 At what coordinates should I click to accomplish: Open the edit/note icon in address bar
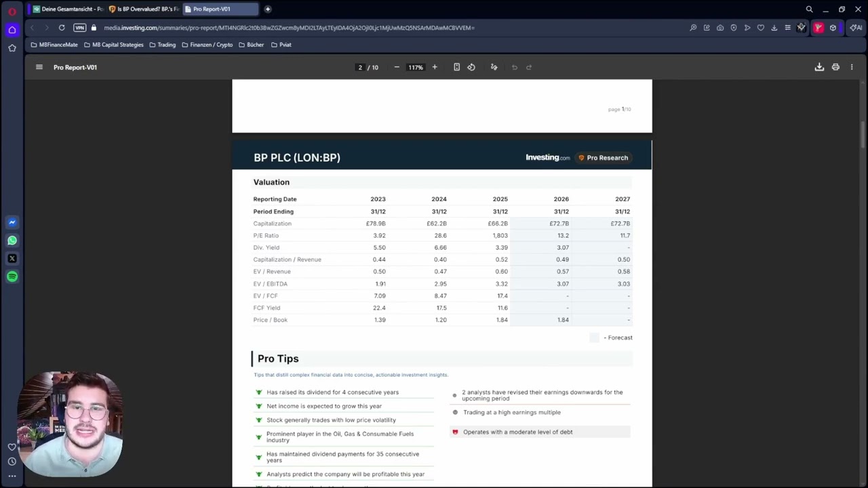pos(707,28)
